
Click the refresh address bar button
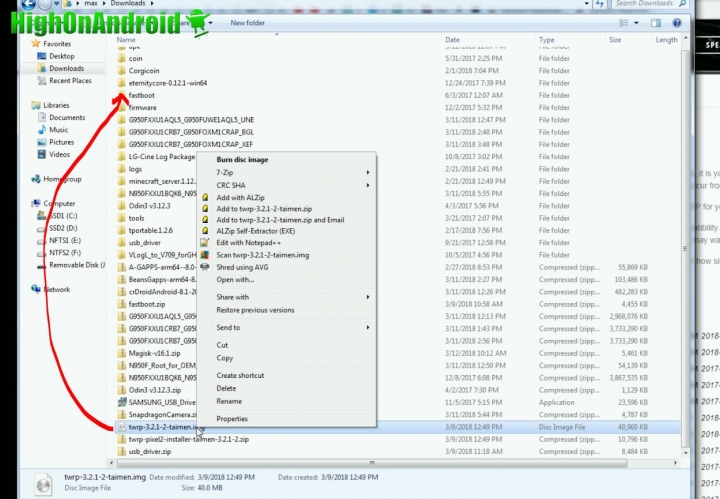[x=600, y=4]
